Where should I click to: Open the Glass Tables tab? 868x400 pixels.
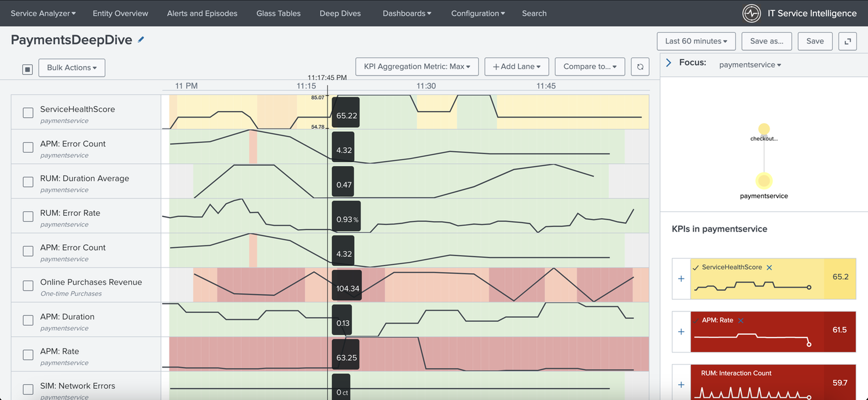278,13
